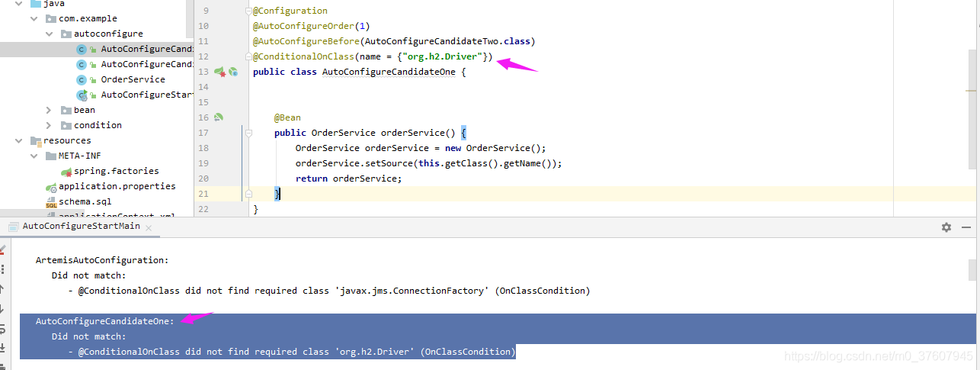
Task: Click the @AutoConfigureOrder(1) annotation line
Action: tap(311, 26)
